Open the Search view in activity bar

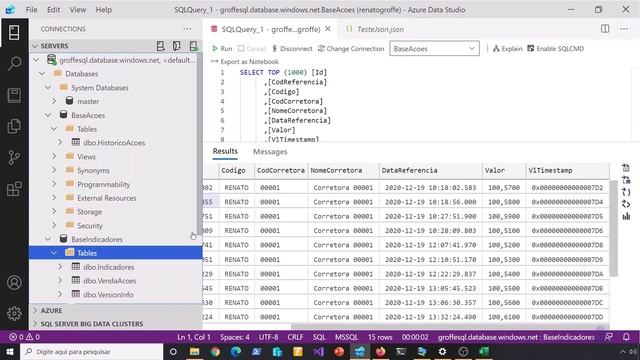[14, 63]
